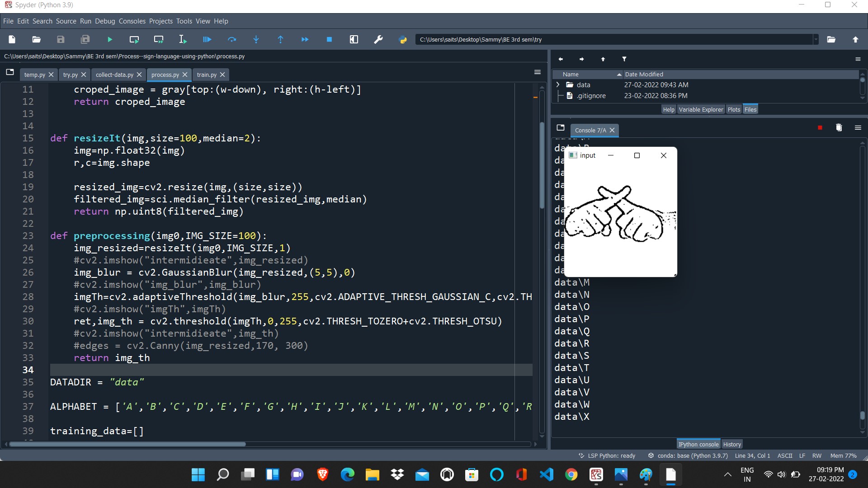Remove all console variables with the trash icon

click(x=839, y=128)
